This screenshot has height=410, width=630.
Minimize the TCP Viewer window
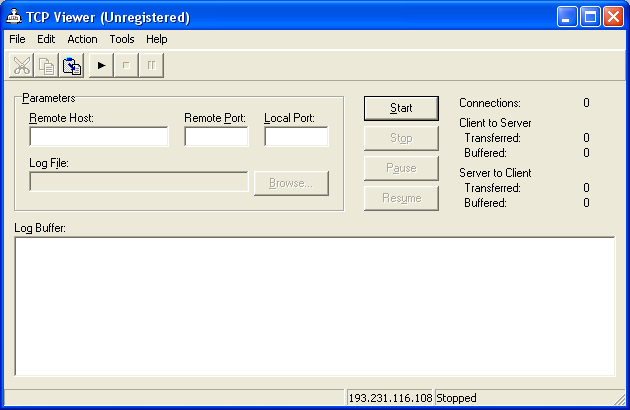pos(567,17)
